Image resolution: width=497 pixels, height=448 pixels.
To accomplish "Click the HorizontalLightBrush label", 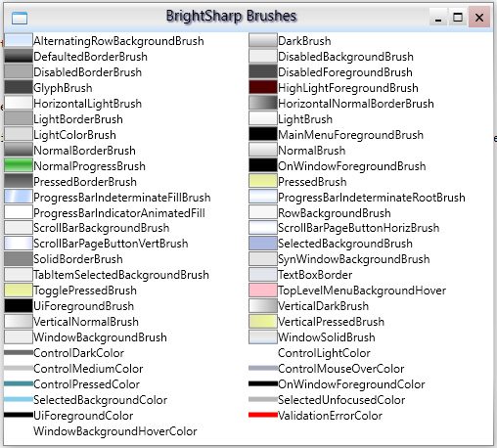I will coord(87,104).
